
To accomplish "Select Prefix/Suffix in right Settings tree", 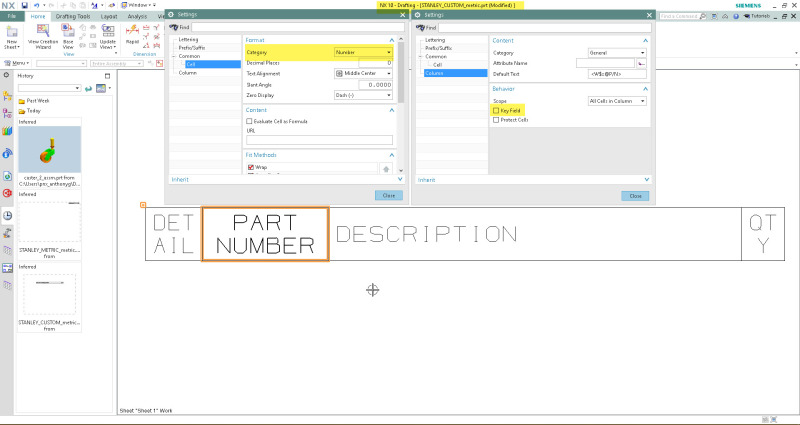I will click(437, 48).
